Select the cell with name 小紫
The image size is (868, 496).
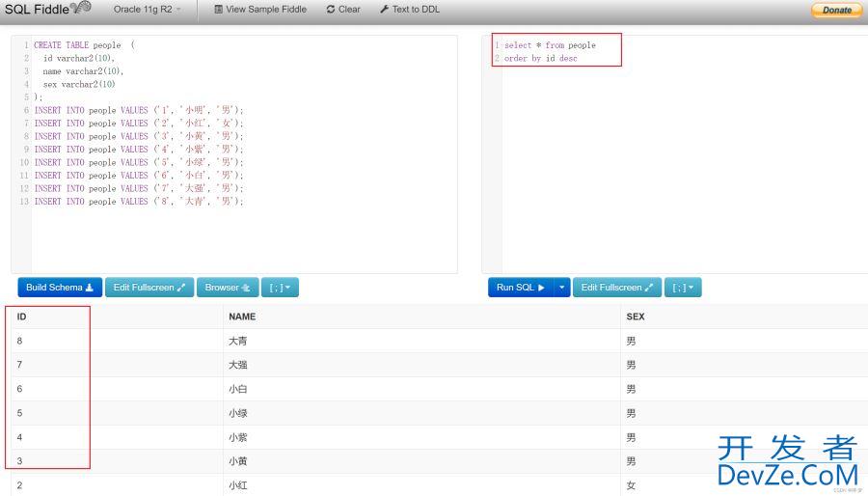[x=421, y=437]
